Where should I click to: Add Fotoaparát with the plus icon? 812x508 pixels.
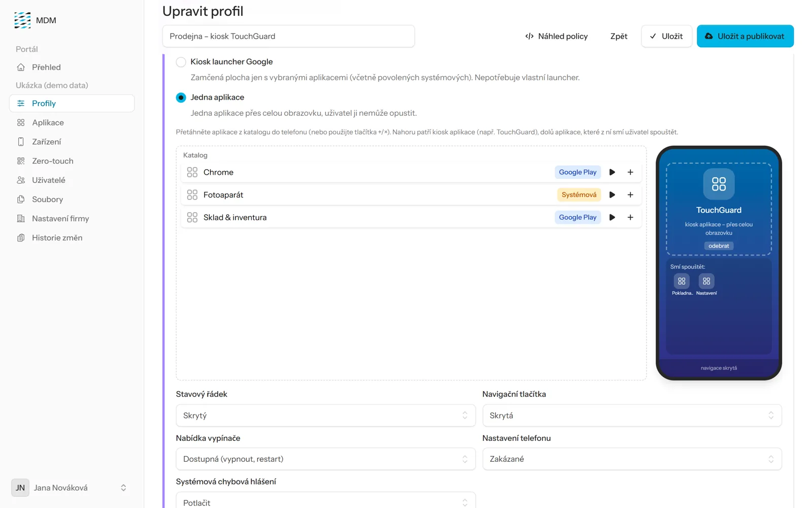[630, 195]
